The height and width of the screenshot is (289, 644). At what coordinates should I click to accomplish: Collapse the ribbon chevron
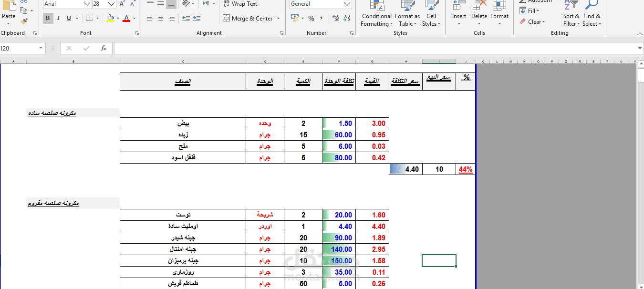point(639,33)
